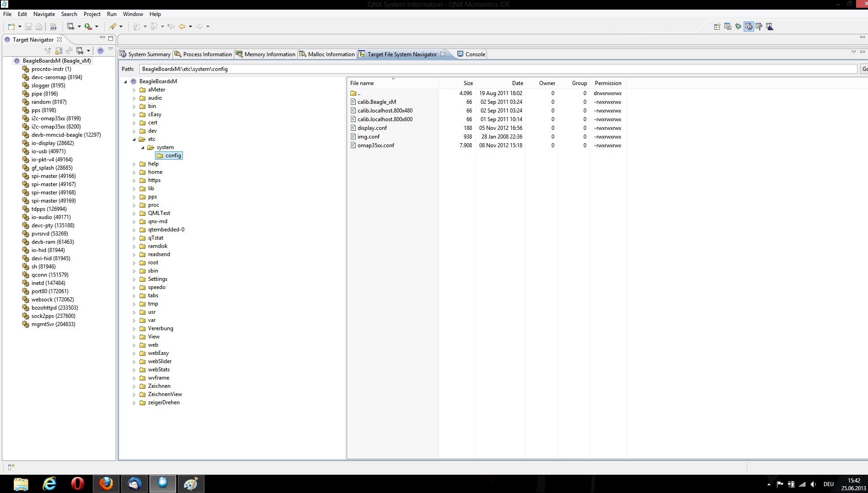868x493 pixels.
Task: Click the binary file 010 toolbar icon
Action: (x=53, y=27)
